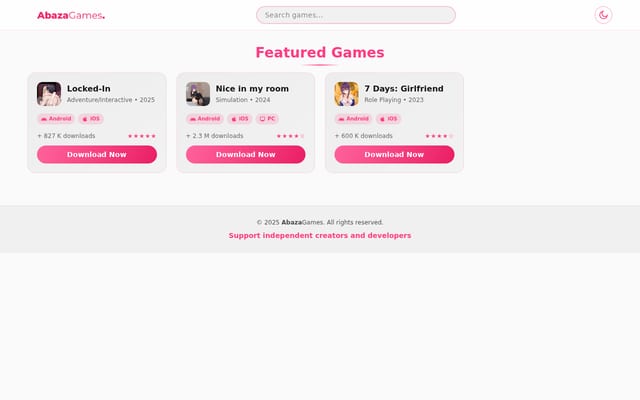Screen dimensions: 640x400
Task: Select Android tag on Nice in my room
Action: click(204, 119)
